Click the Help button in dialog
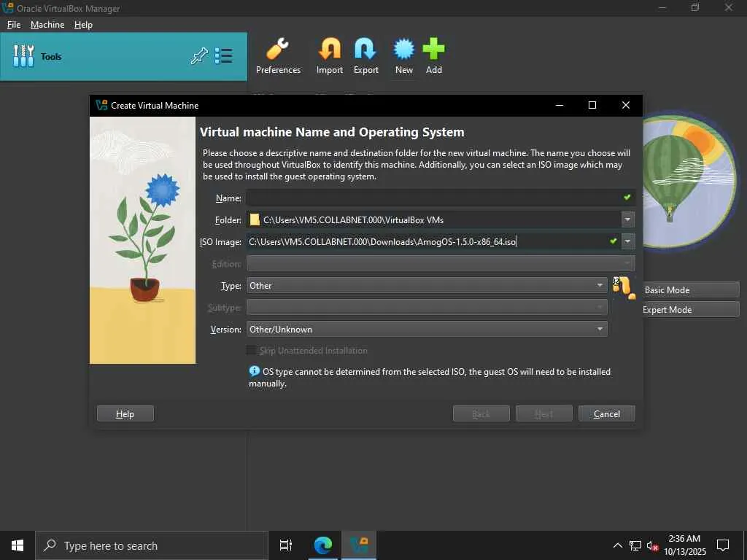Viewport: 747px width, 560px height. pos(125,414)
